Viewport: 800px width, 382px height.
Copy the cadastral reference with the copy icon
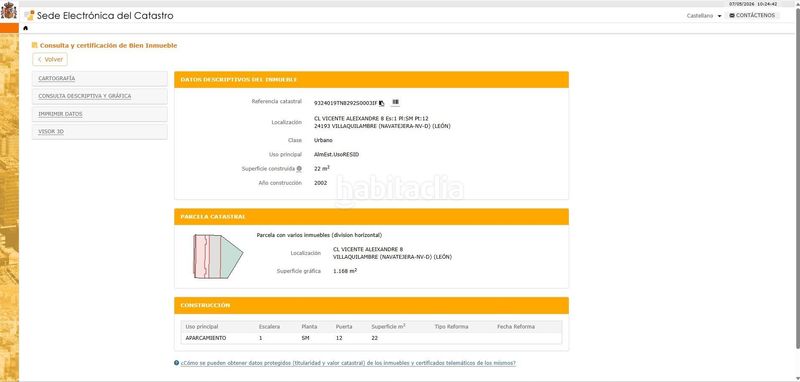382,103
